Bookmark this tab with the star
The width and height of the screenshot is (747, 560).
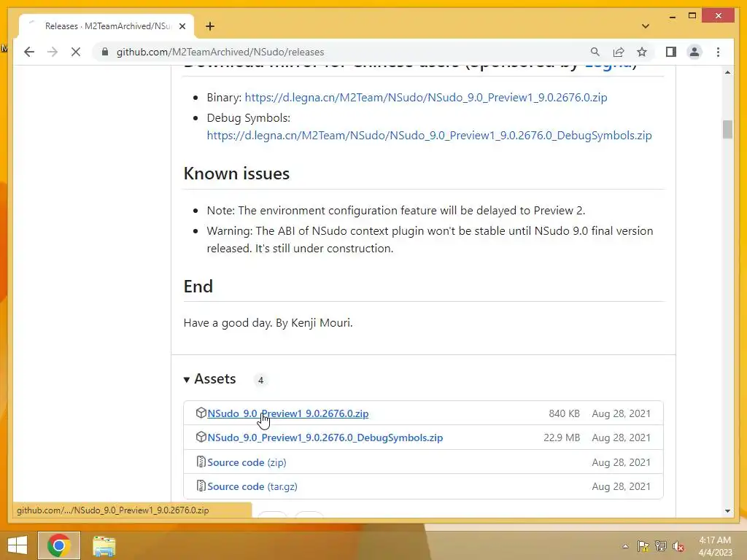[x=642, y=52]
